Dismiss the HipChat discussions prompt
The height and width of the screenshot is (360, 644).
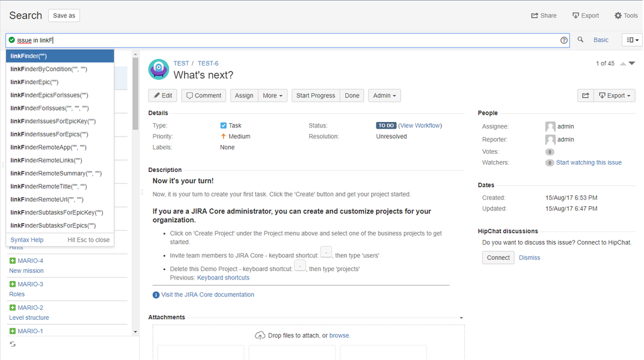click(529, 258)
